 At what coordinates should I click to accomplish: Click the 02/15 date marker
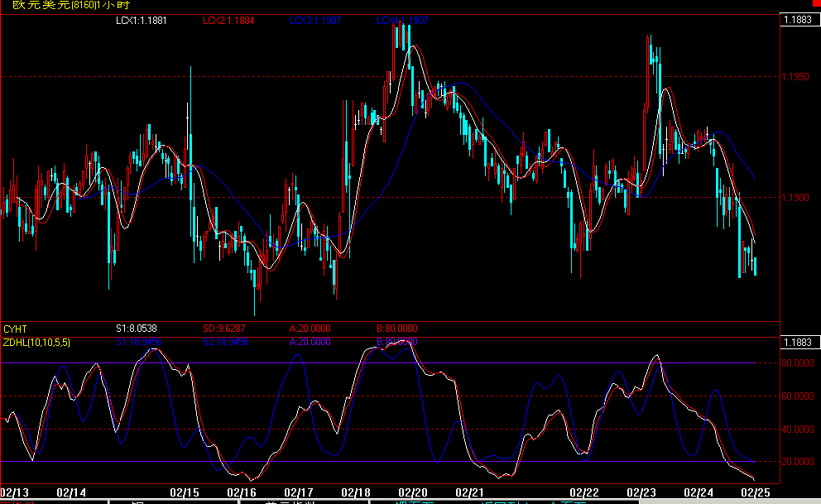click(x=185, y=492)
